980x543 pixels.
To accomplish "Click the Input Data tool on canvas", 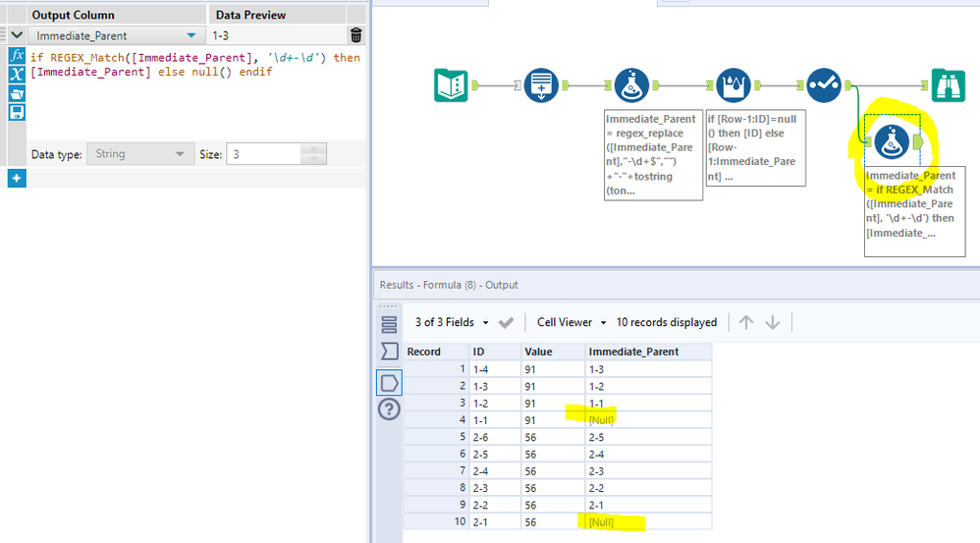I will (x=451, y=85).
